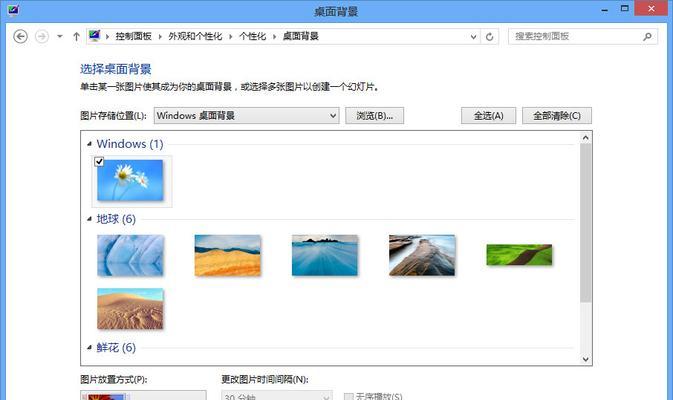Open the 更改图片时间间隔 dropdown
The image size is (673, 400).
tap(277, 395)
